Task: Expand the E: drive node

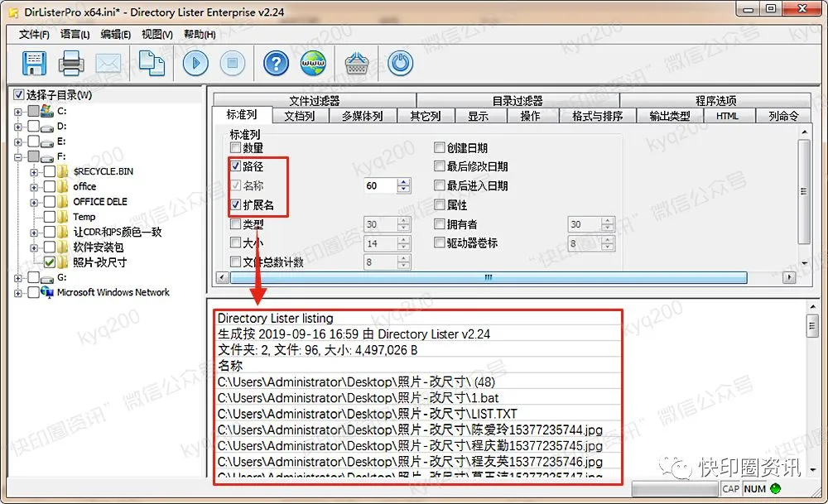Action: (x=18, y=142)
